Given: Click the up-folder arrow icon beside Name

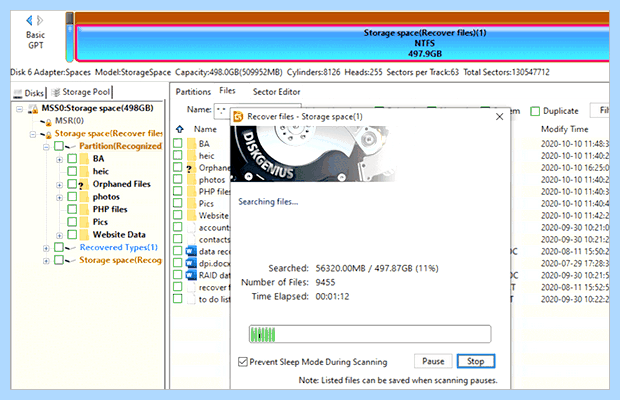Looking at the screenshot, I should pos(180,129).
